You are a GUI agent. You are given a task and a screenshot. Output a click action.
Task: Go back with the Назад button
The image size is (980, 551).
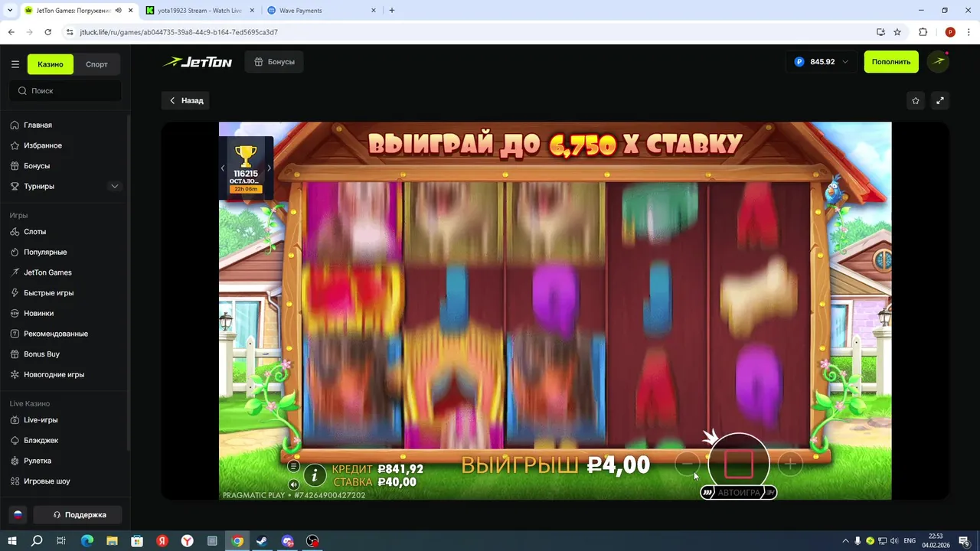point(186,100)
